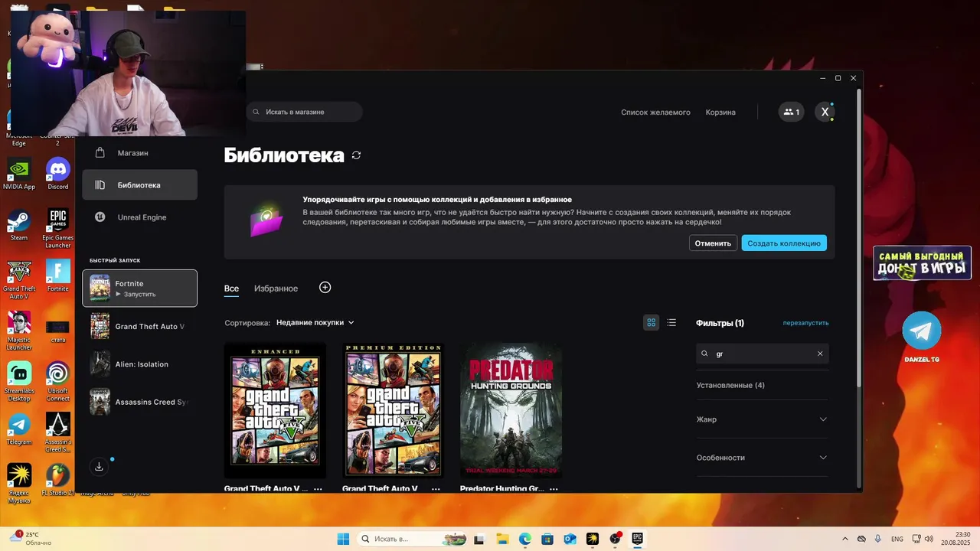Open the friends icon showing 1
Image resolution: width=980 pixels, height=551 pixels.
(x=792, y=112)
